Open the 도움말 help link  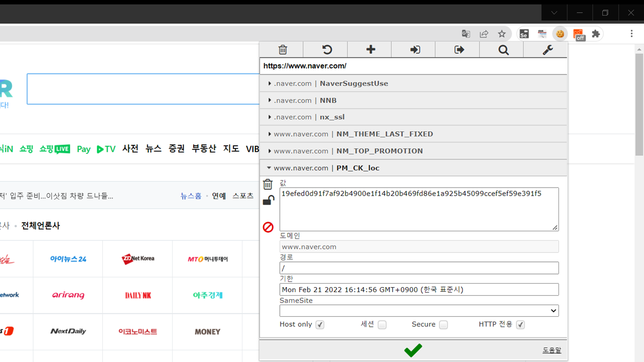click(552, 350)
